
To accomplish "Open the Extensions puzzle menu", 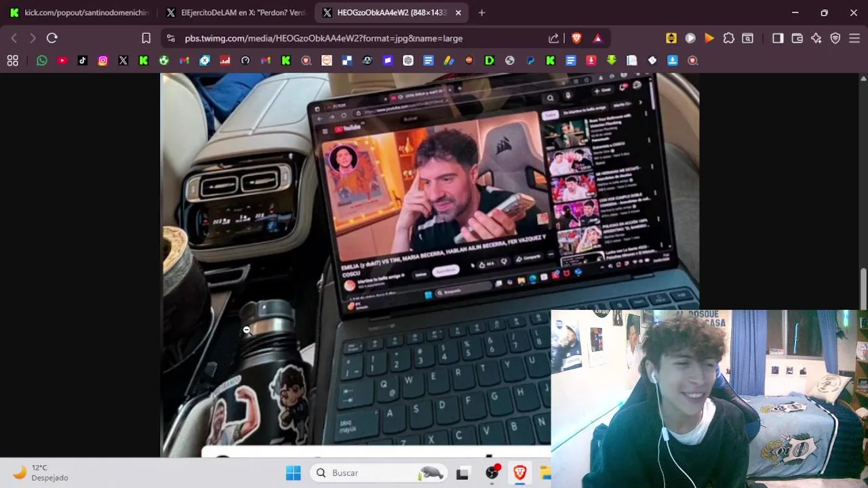I will 728,38.
